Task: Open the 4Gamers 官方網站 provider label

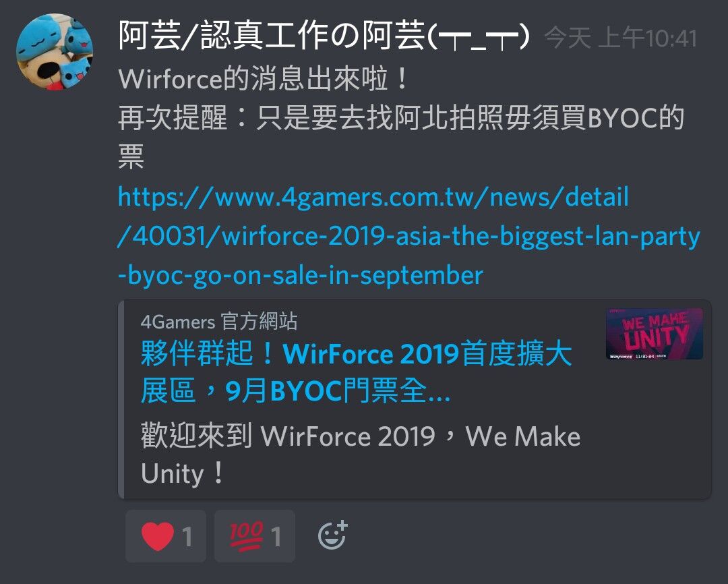Action: tap(218, 322)
